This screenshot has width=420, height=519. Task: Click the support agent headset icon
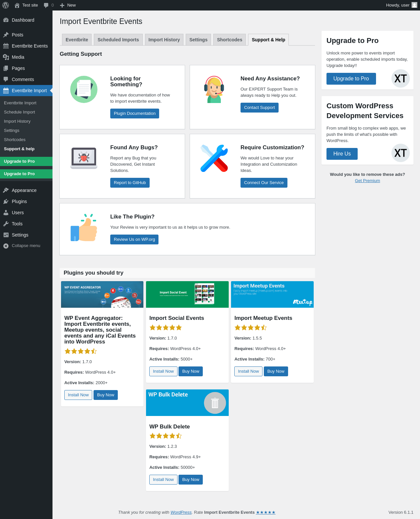214,89
